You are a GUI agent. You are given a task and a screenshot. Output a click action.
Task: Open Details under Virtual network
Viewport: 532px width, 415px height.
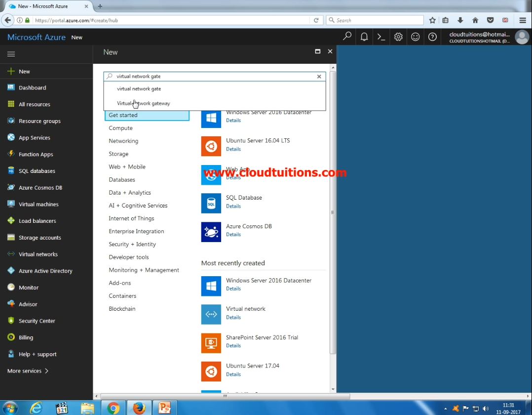coord(233,317)
